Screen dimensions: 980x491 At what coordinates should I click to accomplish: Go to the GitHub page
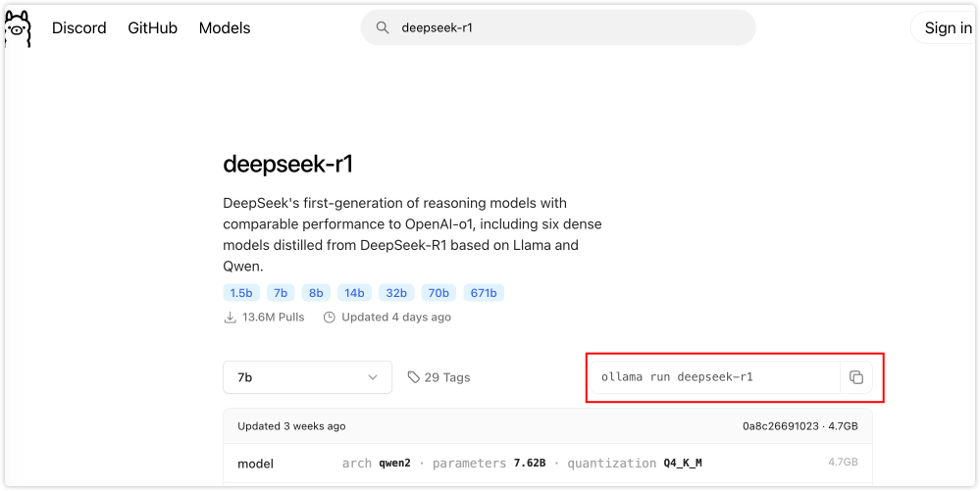tap(152, 28)
